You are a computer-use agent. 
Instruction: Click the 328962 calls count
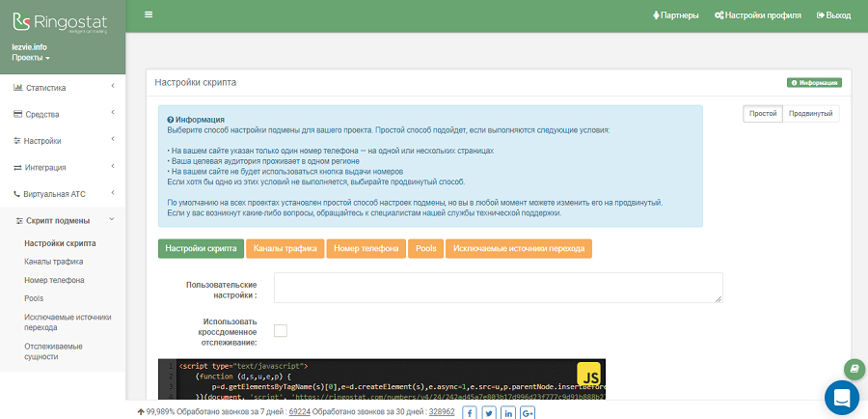[442, 412]
